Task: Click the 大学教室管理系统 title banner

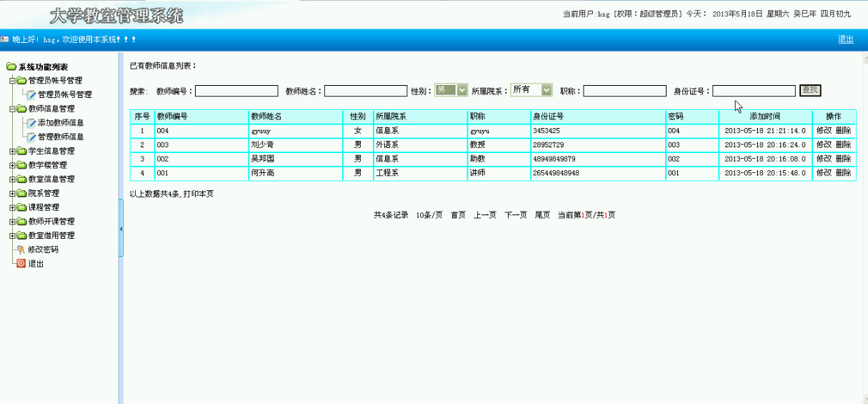Action: [x=116, y=15]
